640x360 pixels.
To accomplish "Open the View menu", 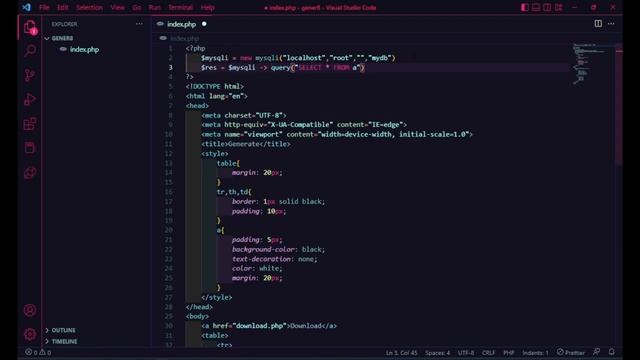I will 118,7.
